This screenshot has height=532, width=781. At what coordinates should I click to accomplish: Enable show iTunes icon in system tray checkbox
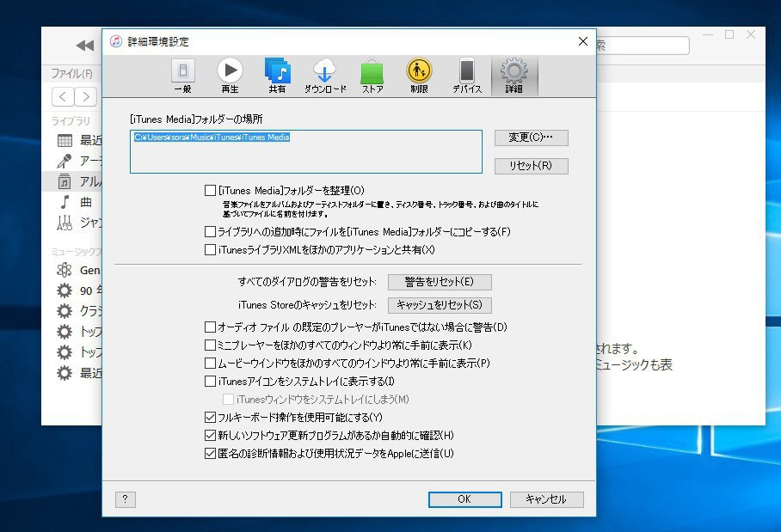coord(210,382)
